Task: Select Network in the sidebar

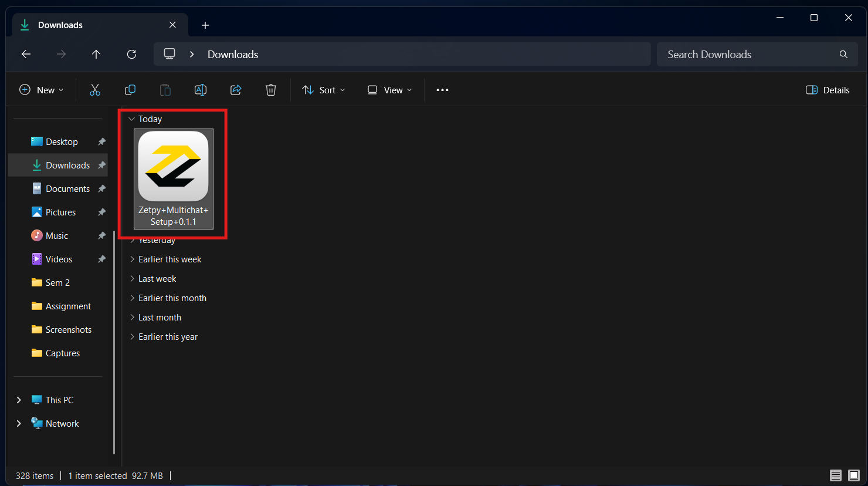Action: (57, 423)
